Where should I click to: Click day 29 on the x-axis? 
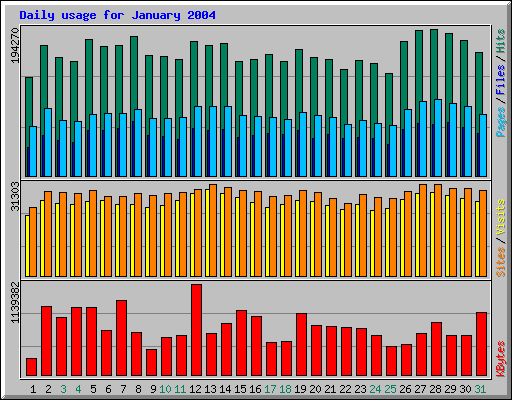450,389
